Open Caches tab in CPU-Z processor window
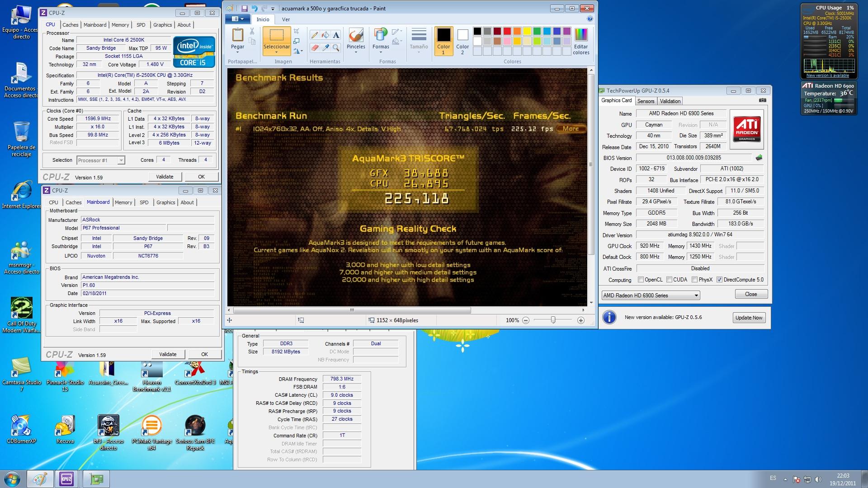 coord(70,25)
